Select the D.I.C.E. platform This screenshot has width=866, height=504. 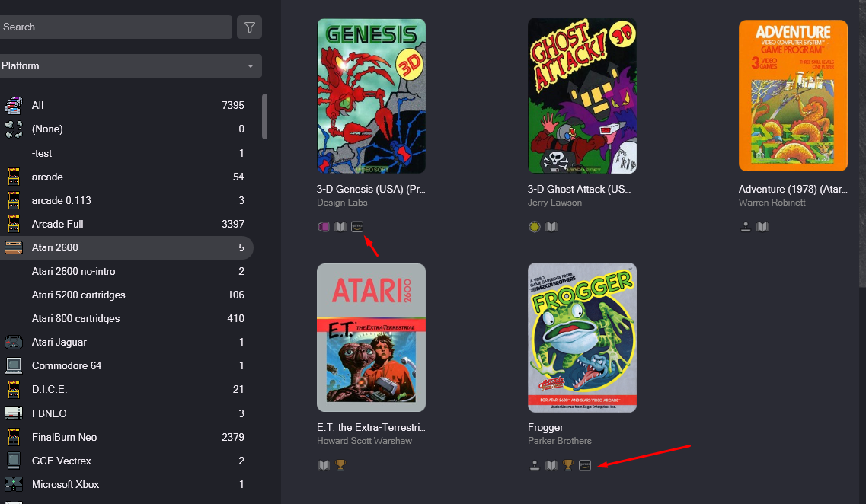(126, 389)
